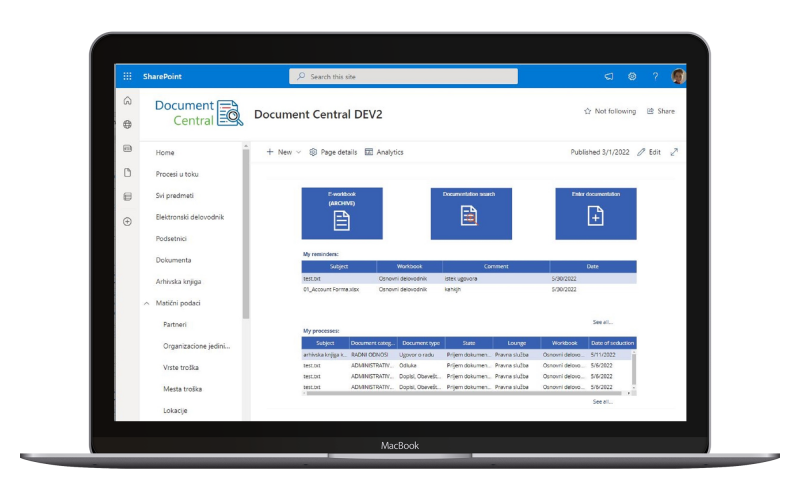Open the globe sites icon
The height and width of the screenshot is (498, 800).
click(127, 125)
